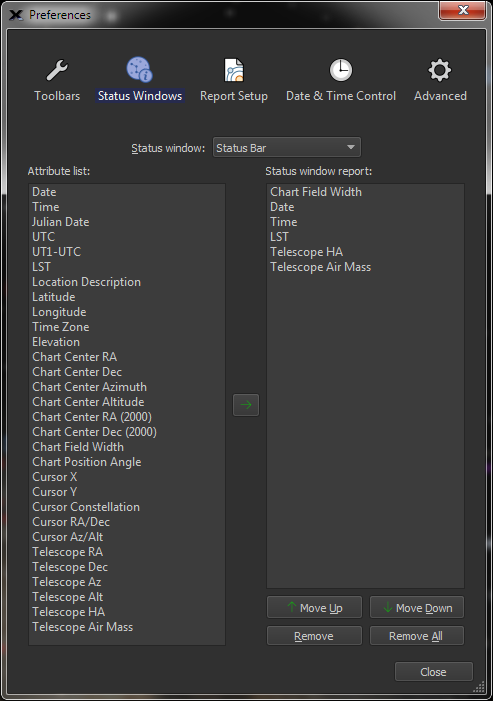Open the Report Setup document icon
The height and width of the screenshot is (701, 493).
pos(234,70)
